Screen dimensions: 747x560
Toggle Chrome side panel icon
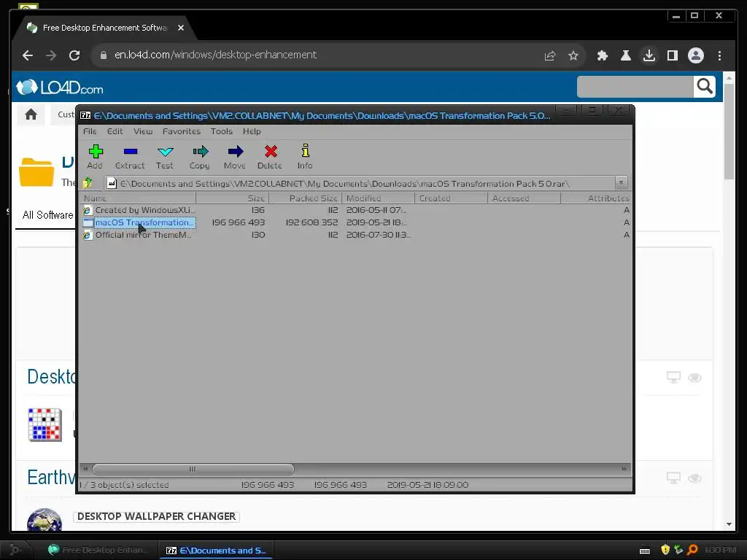click(x=672, y=55)
